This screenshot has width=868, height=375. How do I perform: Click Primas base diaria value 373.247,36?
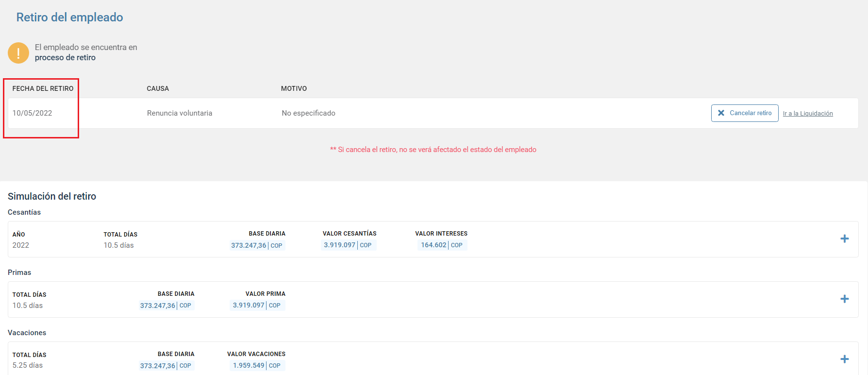coord(157,306)
